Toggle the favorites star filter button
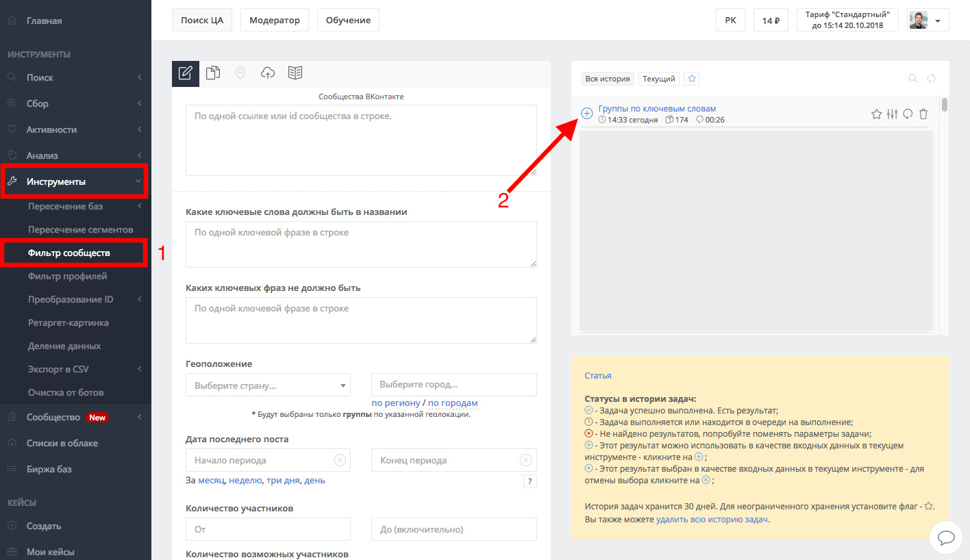The image size is (970, 560). [692, 79]
